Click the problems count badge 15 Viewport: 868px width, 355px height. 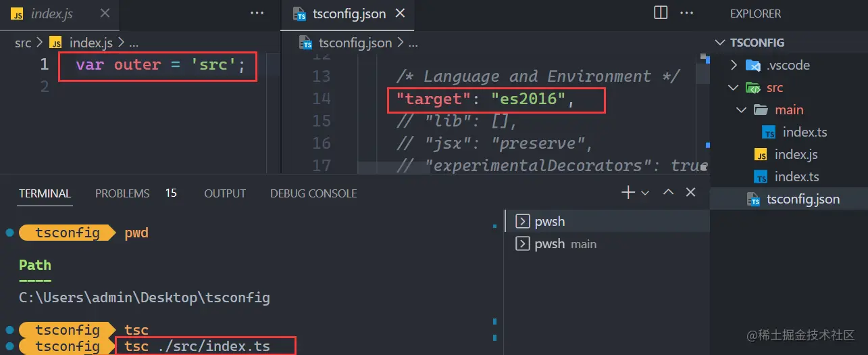(171, 193)
